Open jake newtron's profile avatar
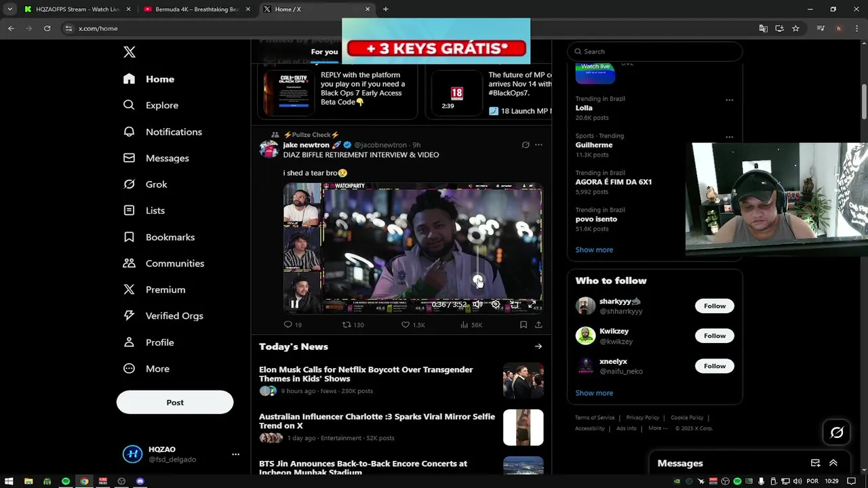 269,149
